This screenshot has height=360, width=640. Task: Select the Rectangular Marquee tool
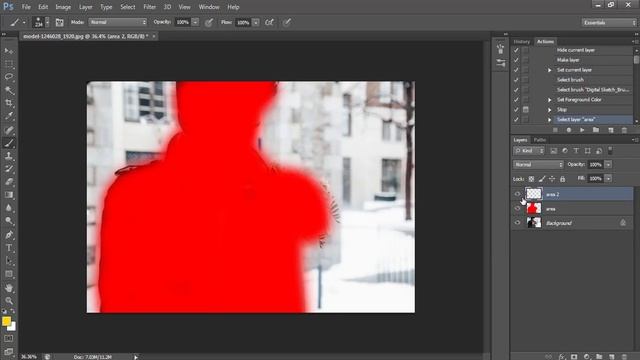point(9,64)
